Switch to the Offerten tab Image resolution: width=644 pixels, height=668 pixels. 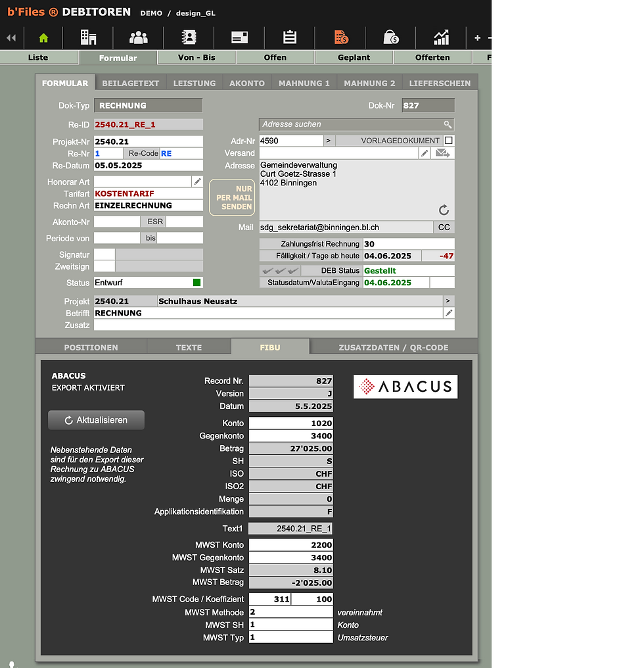(x=432, y=57)
